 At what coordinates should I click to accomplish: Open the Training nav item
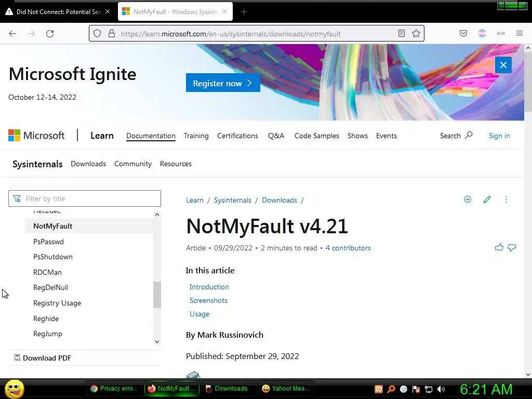tap(196, 136)
